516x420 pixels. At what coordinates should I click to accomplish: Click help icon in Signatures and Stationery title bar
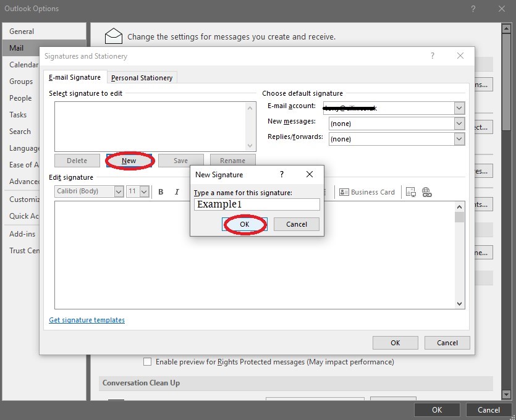click(x=433, y=56)
